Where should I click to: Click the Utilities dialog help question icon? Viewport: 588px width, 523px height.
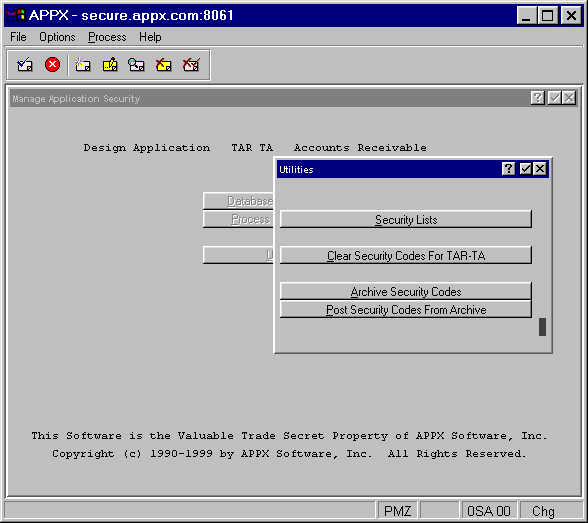click(508, 169)
